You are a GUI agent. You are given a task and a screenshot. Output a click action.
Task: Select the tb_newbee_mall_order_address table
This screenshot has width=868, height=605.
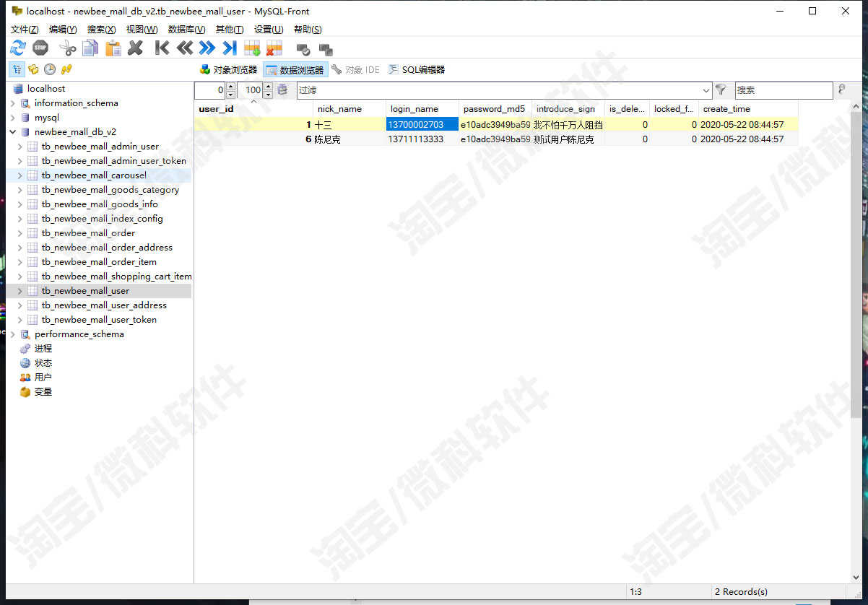coord(107,248)
